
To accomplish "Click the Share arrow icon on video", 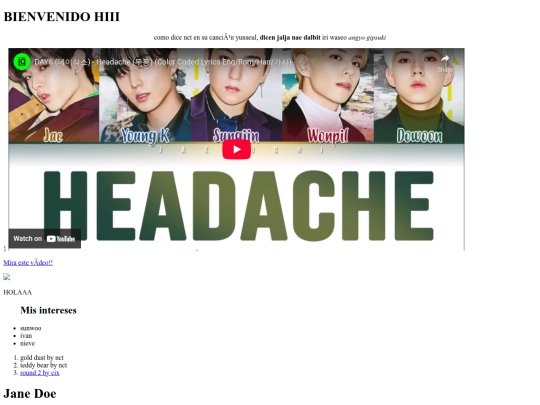I will tap(445, 59).
